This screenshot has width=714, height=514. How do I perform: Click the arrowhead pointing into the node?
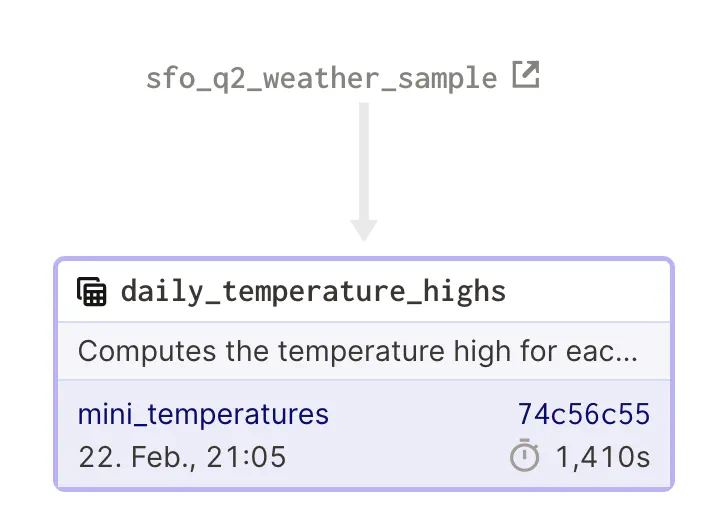(364, 230)
